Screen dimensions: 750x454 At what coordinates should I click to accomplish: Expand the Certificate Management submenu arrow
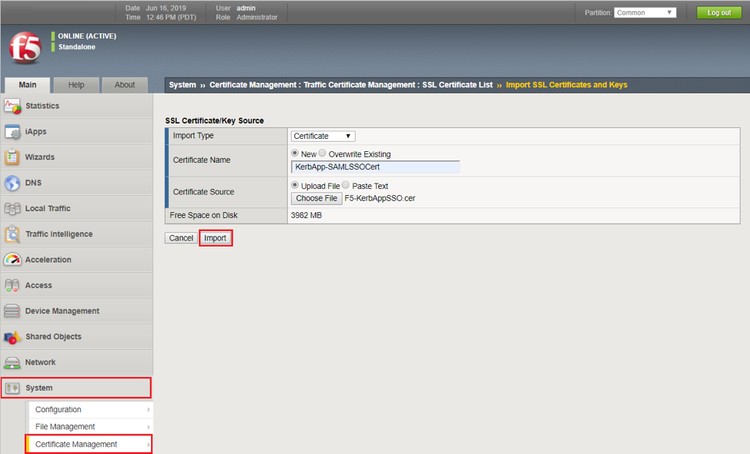click(x=148, y=444)
